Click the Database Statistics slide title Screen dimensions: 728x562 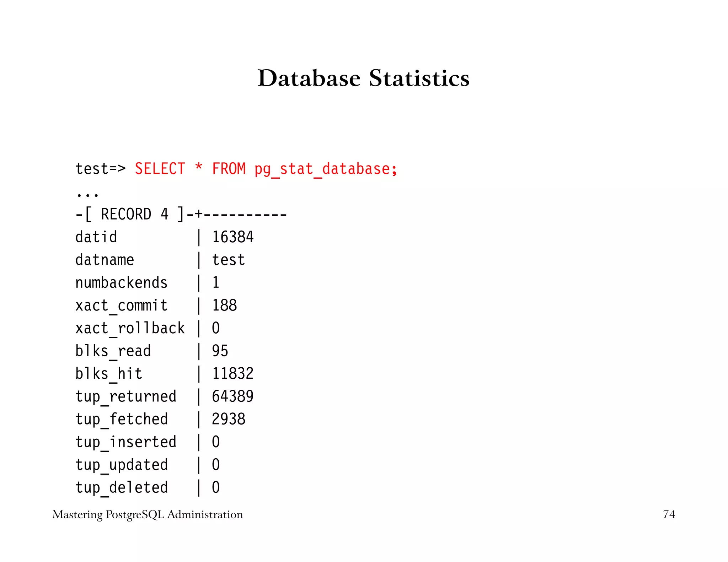click(363, 78)
